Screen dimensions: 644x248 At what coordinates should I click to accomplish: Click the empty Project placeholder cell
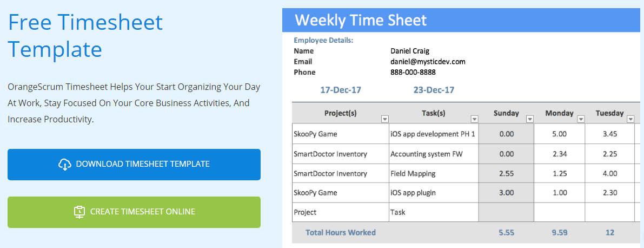(341, 213)
